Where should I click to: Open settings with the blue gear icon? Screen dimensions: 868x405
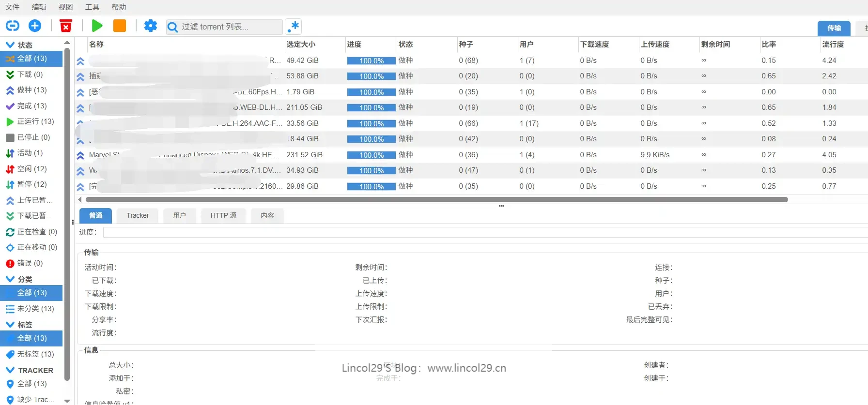click(x=151, y=26)
